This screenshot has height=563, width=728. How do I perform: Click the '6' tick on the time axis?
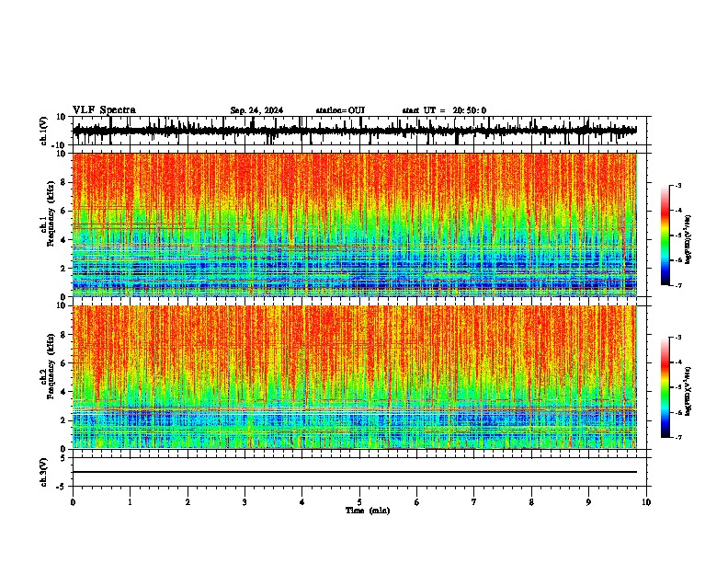pos(417,502)
